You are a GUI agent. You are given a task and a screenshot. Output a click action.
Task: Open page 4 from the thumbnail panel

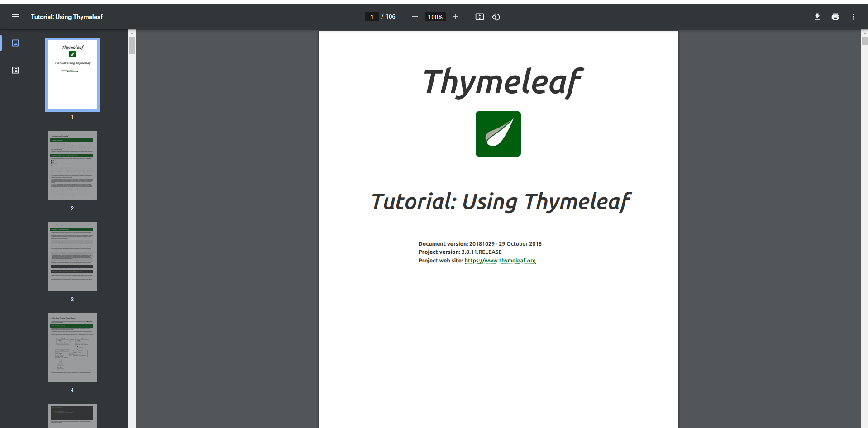(72, 347)
